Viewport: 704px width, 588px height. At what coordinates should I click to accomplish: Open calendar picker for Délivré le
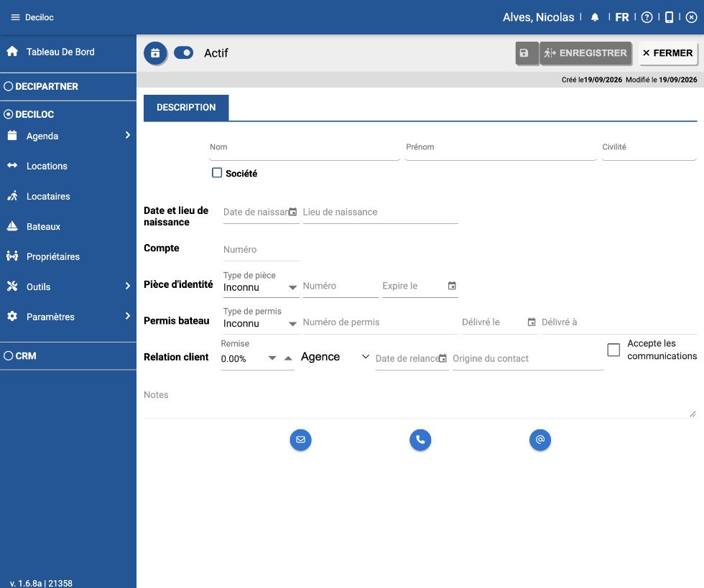click(x=532, y=322)
